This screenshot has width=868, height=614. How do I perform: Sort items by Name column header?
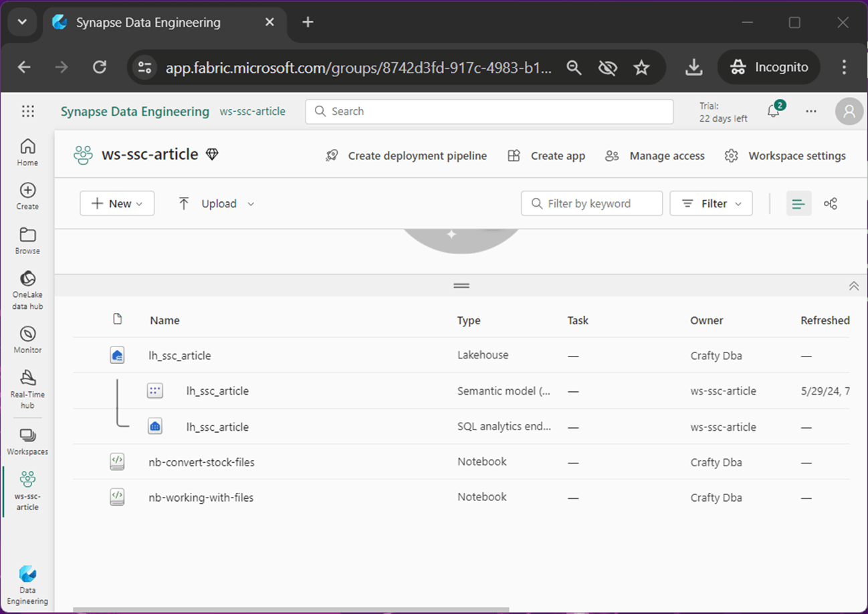click(165, 320)
